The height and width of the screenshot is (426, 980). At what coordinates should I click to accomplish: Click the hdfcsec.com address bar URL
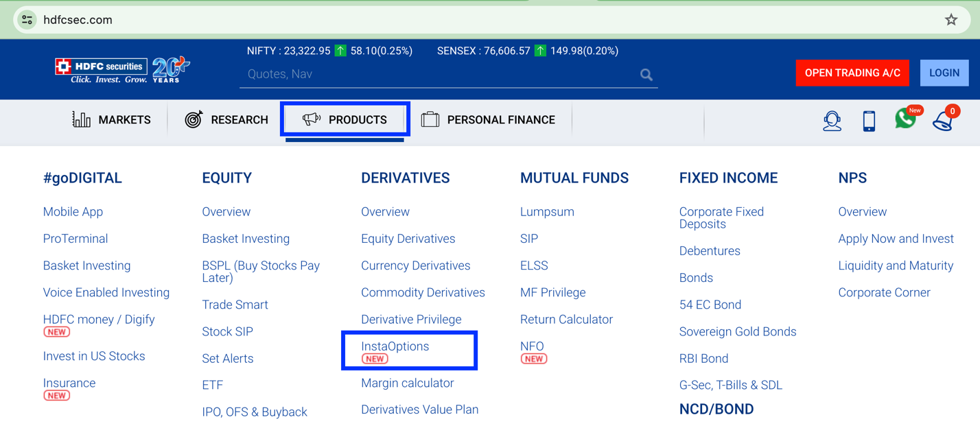[78, 20]
